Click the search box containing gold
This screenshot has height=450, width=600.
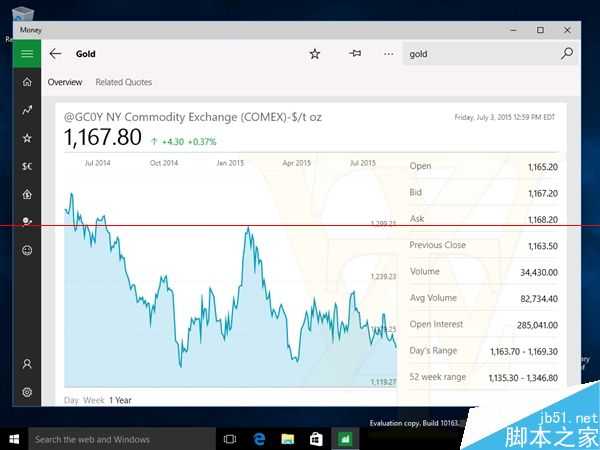481,54
